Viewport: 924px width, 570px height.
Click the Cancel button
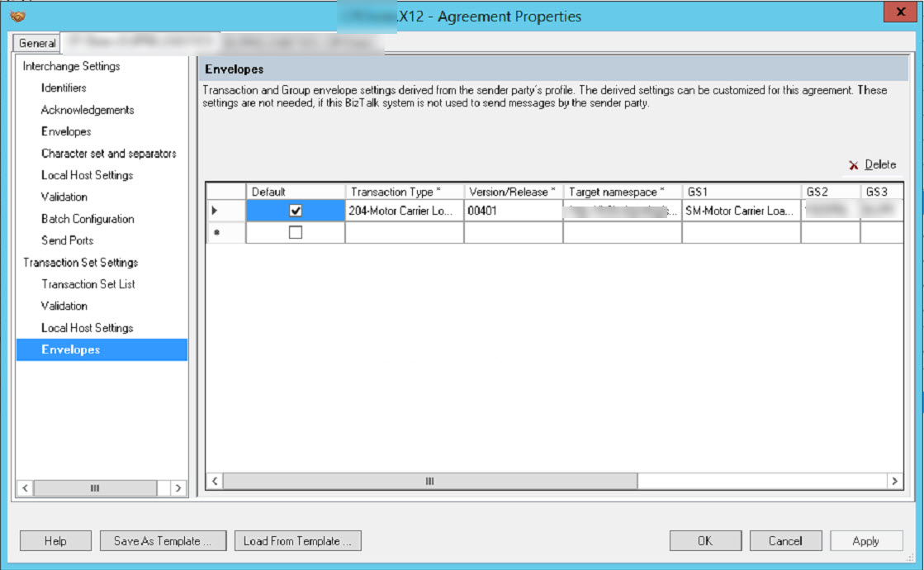[x=785, y=540]
